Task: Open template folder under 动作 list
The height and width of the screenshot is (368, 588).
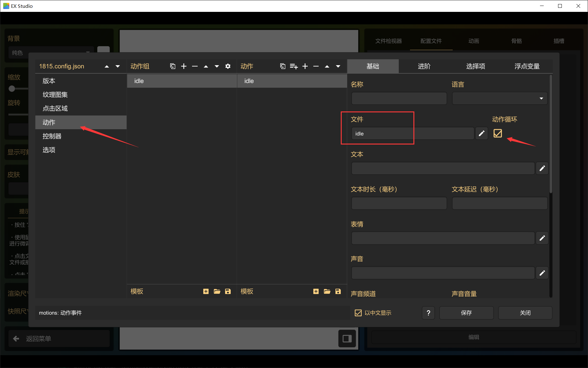Action: [327, 291]
